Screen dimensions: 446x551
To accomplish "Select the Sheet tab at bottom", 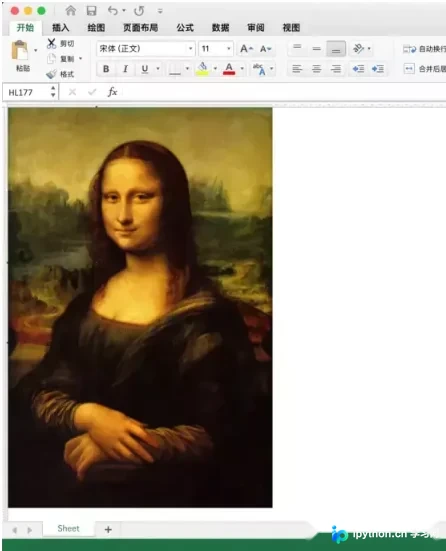I will tap(69, 528).
